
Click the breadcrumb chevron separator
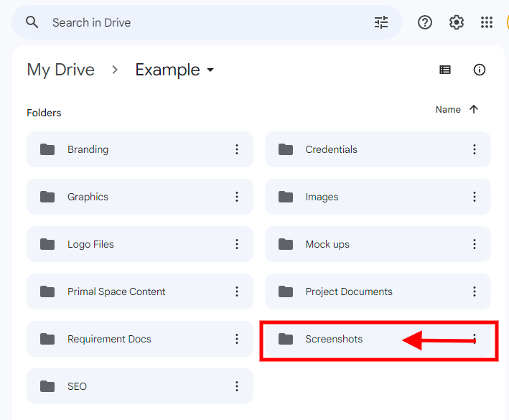pos(115,70)
